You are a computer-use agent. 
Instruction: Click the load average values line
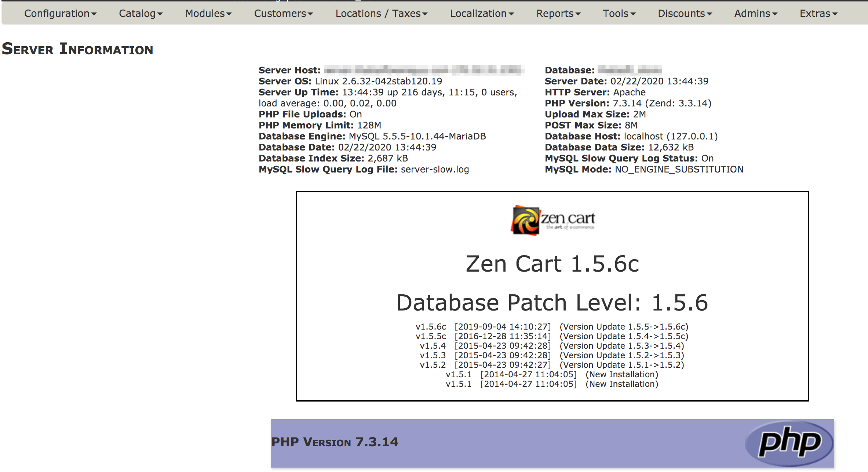point(328,103)
